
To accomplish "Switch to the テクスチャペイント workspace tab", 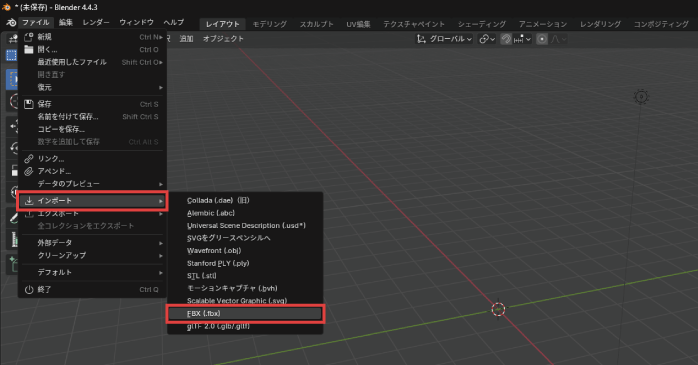I will tap(414, 24).
